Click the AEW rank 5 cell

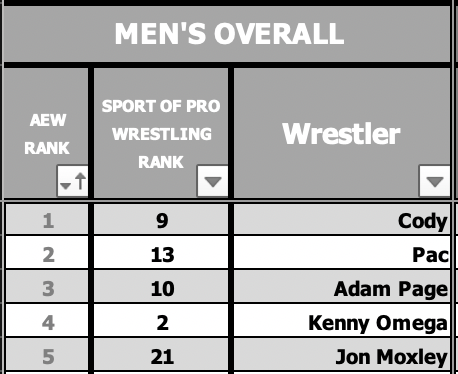pyautogui.click(x=47, y=355)
